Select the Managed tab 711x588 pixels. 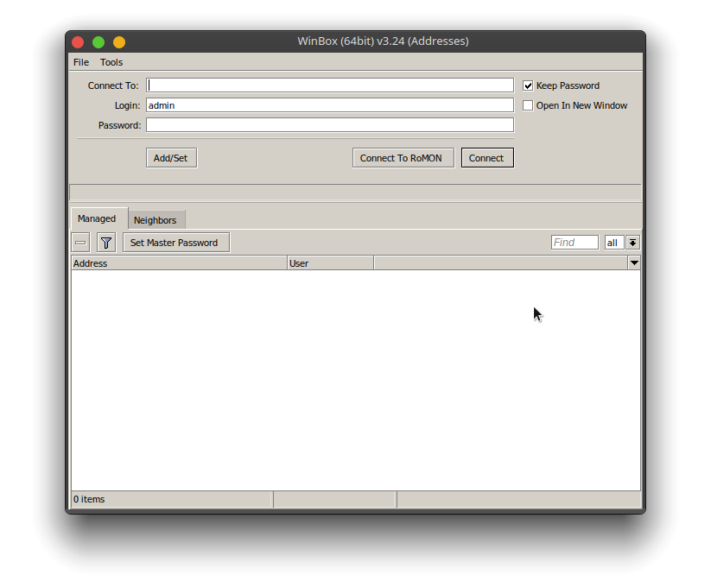point(98,218)
